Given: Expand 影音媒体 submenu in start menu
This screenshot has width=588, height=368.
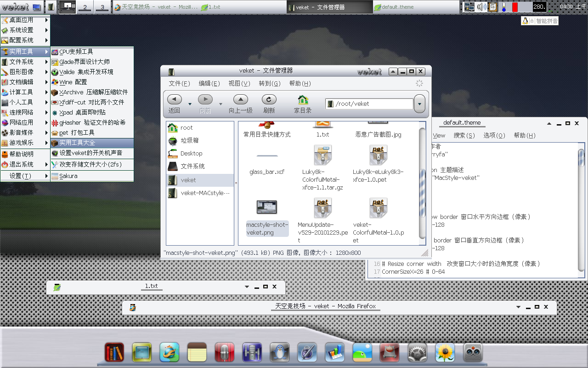Looking at the screenshot, I should pyautogui.click(x=25, y=132).
